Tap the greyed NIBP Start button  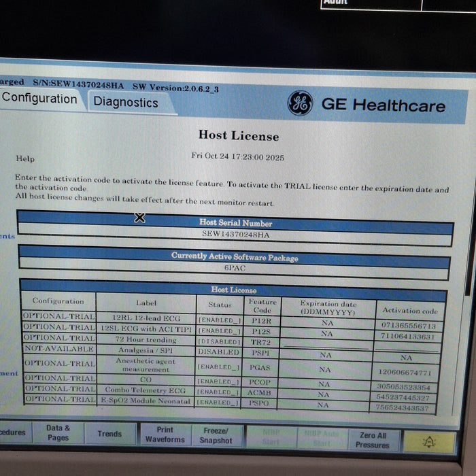271,437
